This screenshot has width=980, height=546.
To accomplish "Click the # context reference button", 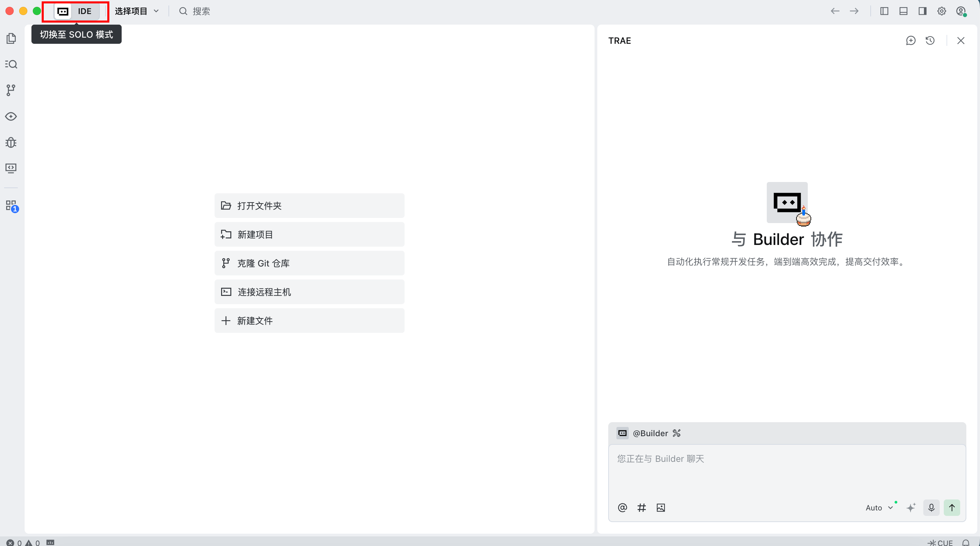I will (x=641, y=508).
